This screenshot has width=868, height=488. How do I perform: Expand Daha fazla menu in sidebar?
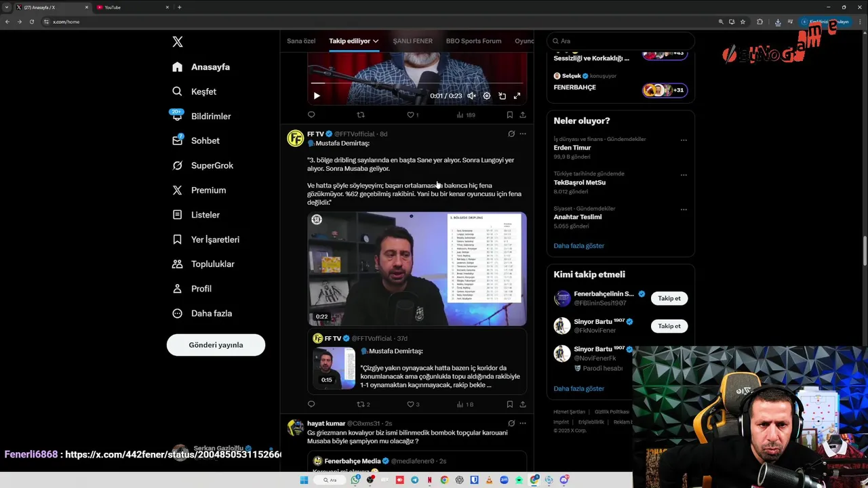click(x=201, y=313)
